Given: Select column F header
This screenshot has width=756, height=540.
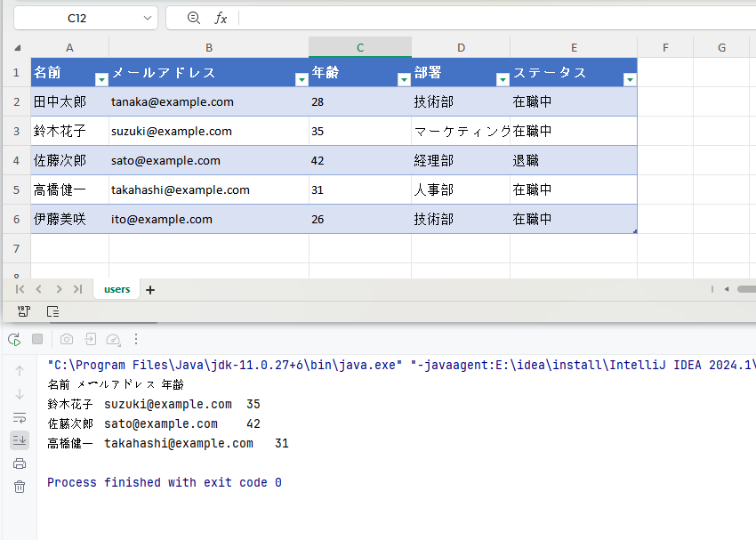Looking at the screenshot, I should pos(665,48).
